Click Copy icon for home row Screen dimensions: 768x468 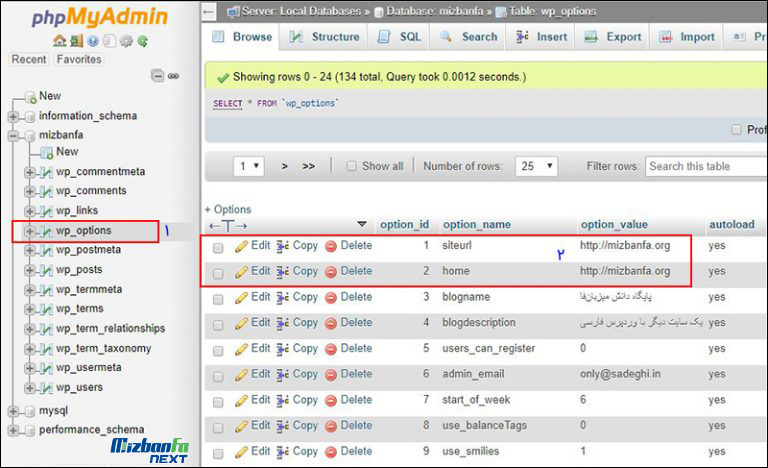tap(283, 271)
